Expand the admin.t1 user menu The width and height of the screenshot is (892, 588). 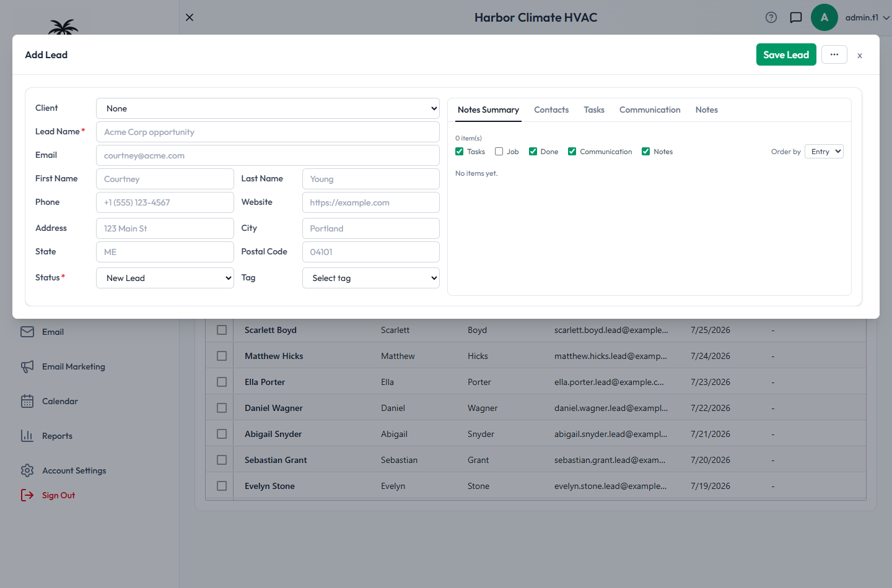click(x=867, y=17)
